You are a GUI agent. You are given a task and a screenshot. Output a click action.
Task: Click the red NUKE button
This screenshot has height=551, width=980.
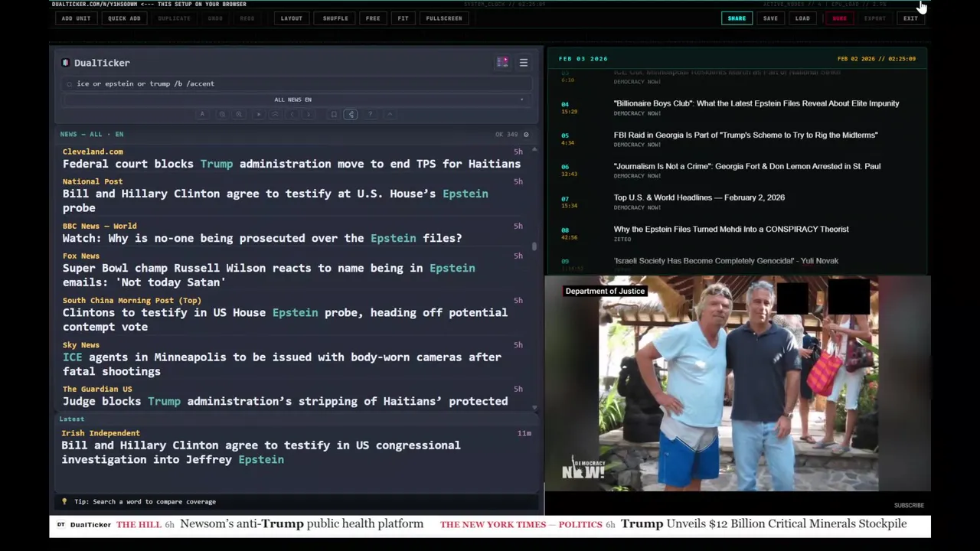click(839, 18)
